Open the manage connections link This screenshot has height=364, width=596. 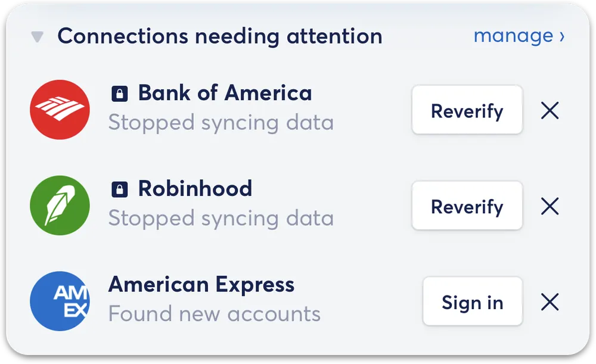click(519, 36)
